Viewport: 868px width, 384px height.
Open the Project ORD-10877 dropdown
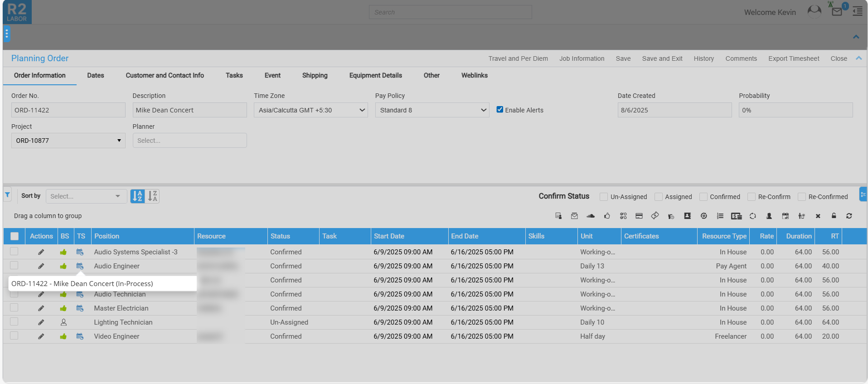point(68,141)
